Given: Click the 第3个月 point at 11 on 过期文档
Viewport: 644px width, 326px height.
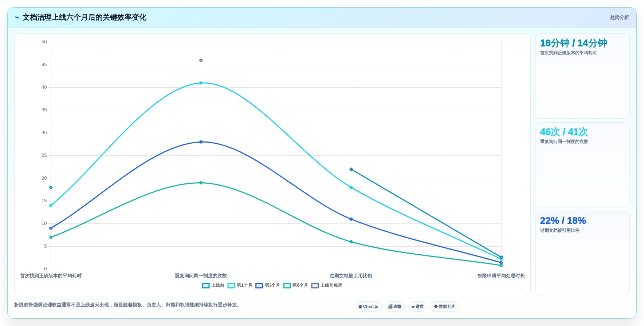Looking at the screenshot, I should [351, 219].
